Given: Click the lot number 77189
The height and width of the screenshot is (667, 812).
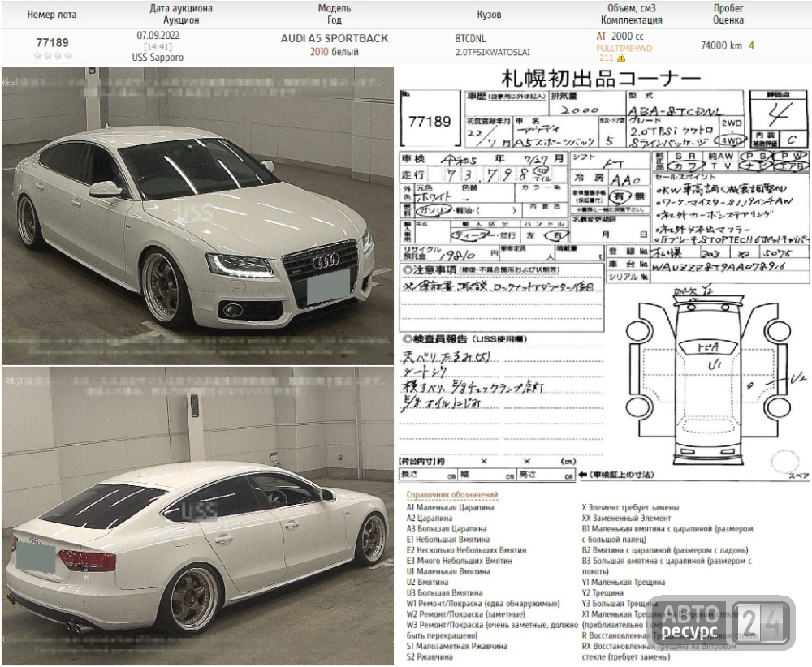Looking at the screenshot, I should 52,42.
